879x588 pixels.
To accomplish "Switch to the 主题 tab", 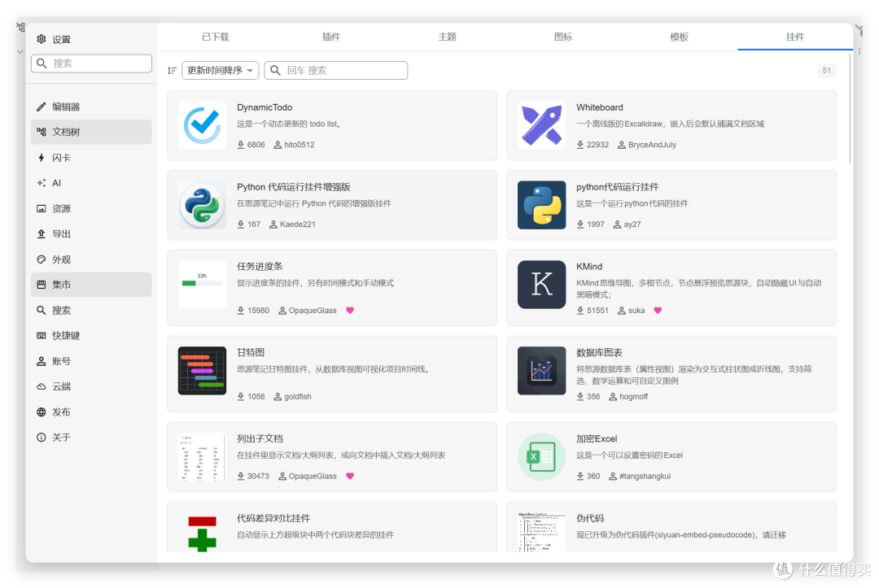I will pos(448,37).
